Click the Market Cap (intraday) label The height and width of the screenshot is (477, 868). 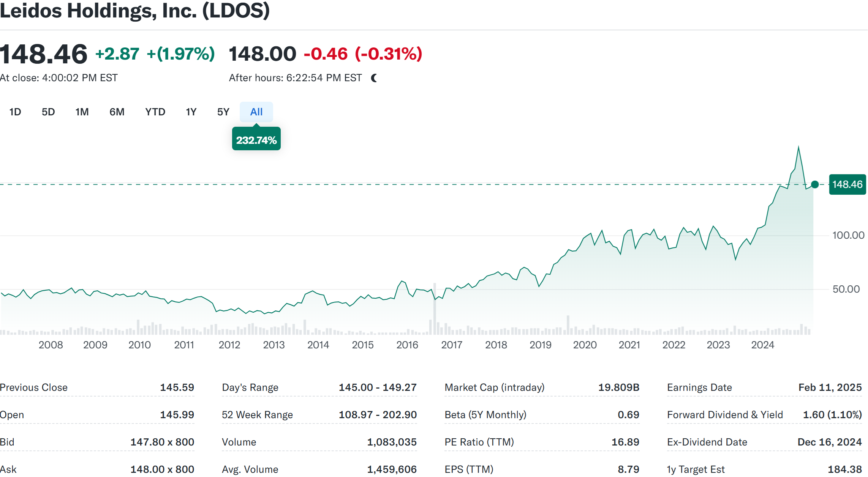[x=495, y=387]
